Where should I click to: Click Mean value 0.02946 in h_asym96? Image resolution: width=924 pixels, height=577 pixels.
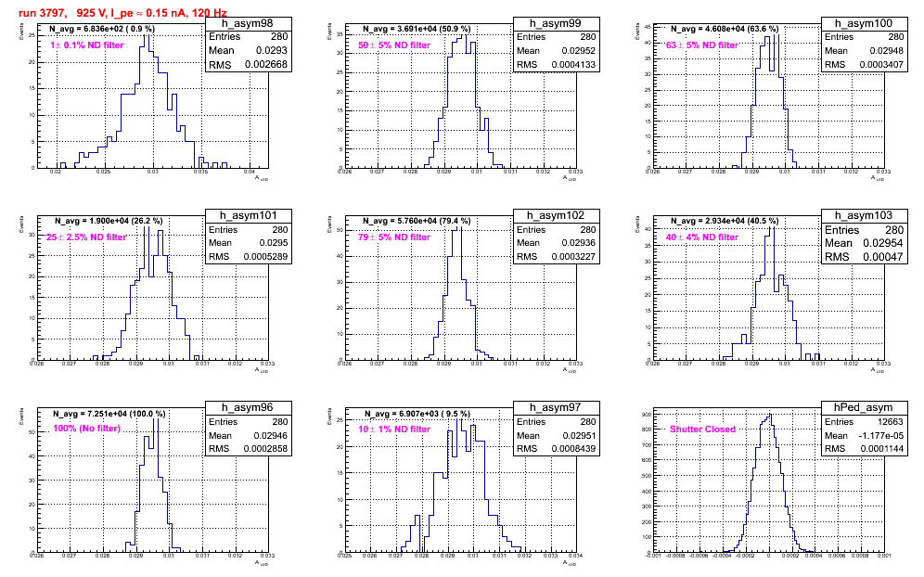coord(271,436)
